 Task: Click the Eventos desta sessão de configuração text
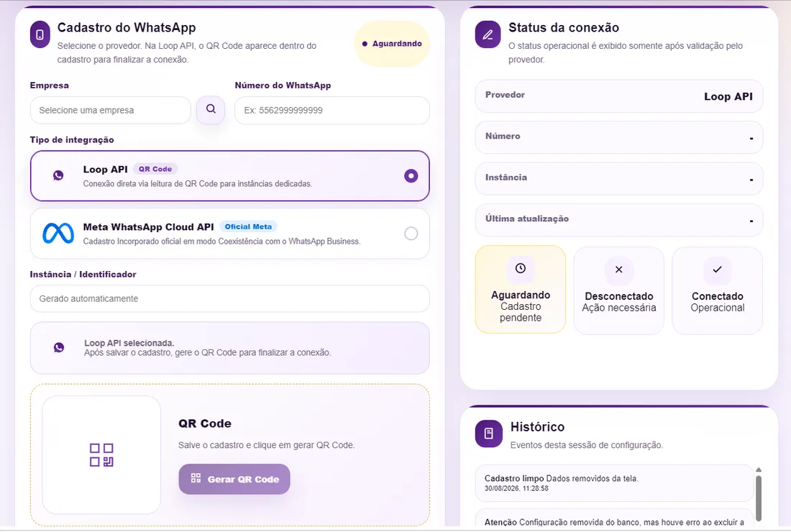(x=587, y=445)
